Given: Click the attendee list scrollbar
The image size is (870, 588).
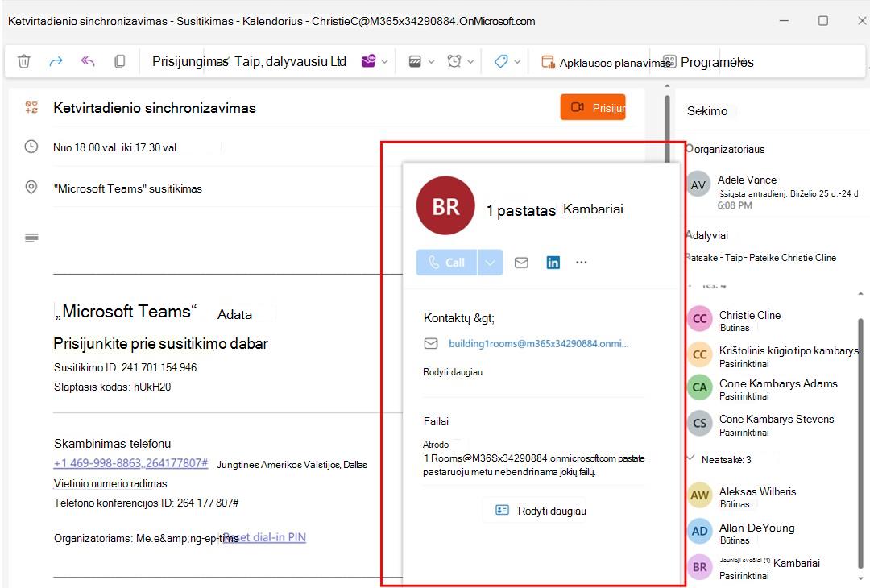Looking at the screenshot, I should coord(860,444).
